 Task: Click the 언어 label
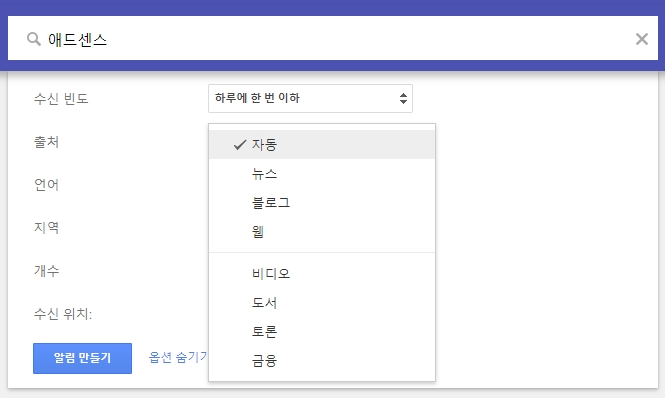[46, 185]
